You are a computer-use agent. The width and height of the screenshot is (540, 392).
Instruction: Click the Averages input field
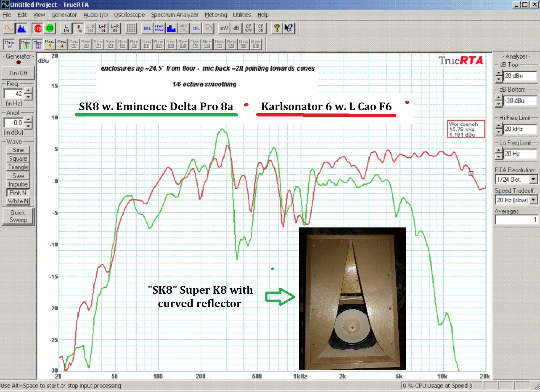pyautogui.click(x=517, y=219)
